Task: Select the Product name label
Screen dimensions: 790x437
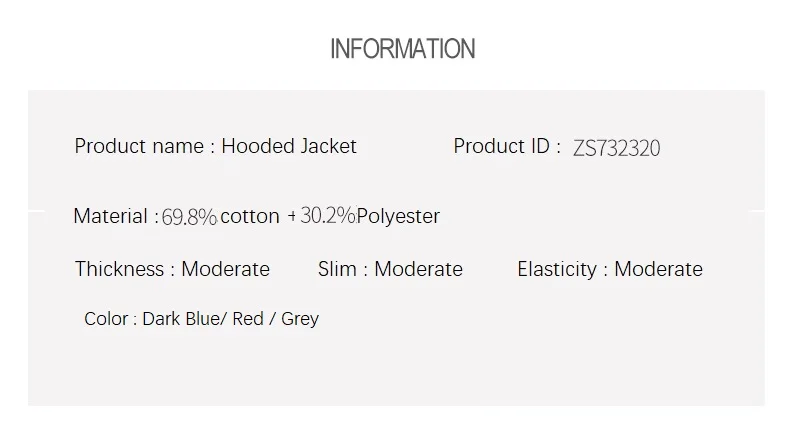Action: tap(140, 146)
